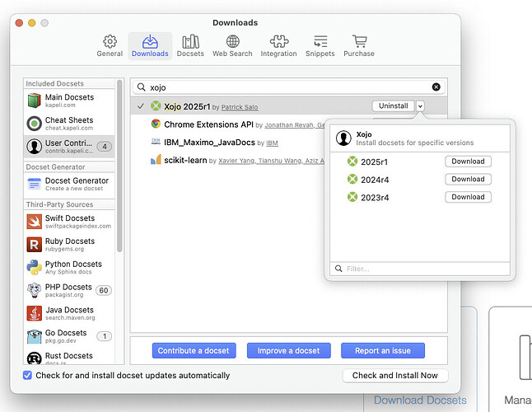Select the Chrome Extensions API row

coord(227,124)
